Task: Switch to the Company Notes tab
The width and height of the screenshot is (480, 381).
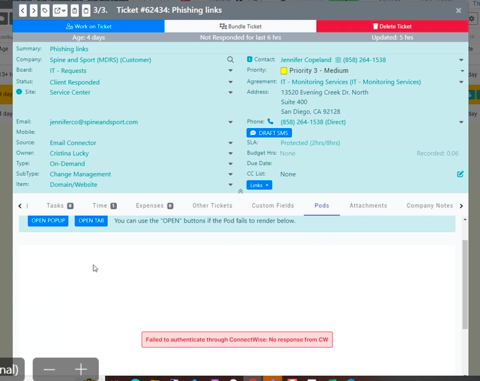Action: coord(430,206)
